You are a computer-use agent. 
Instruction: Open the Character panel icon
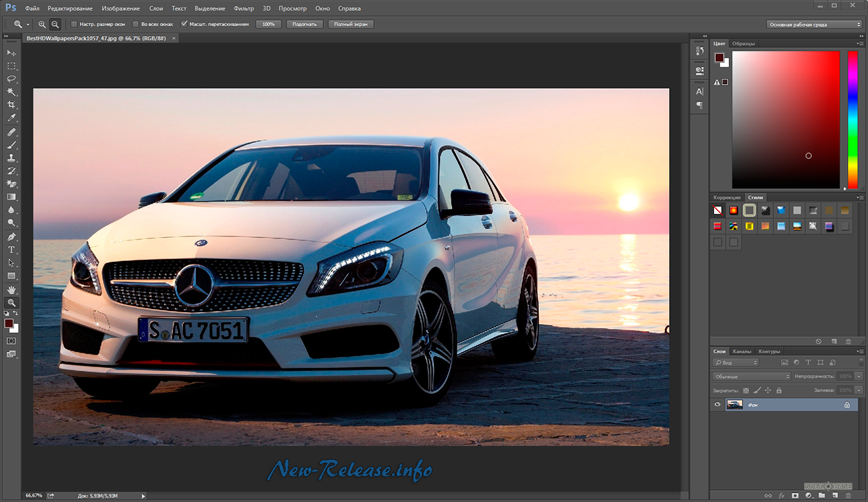click(699, 91)
